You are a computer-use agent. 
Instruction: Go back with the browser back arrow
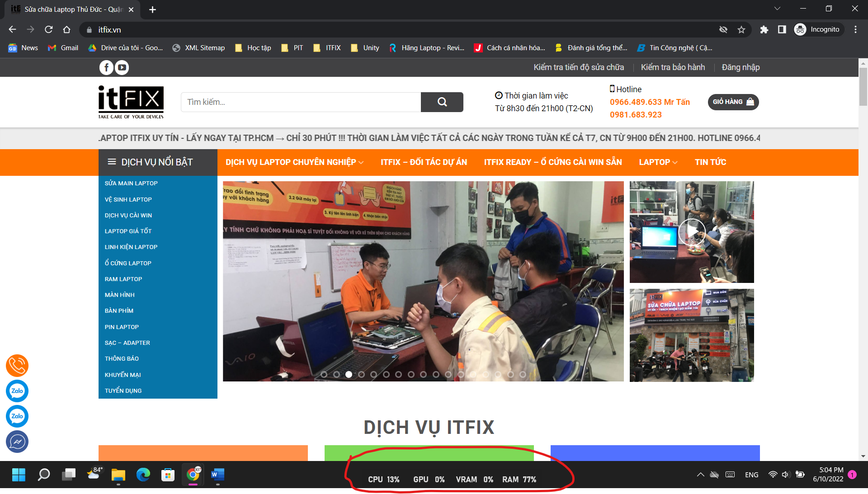click(12, 29)
